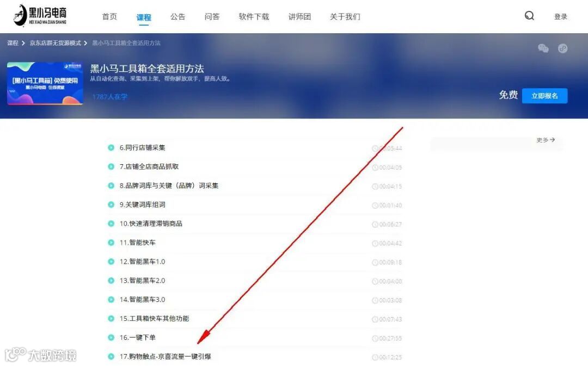Screen dimensions: 588x366
Task: Open lesson 13.智能黑车2.0
Action: click(x=142, y=281)
